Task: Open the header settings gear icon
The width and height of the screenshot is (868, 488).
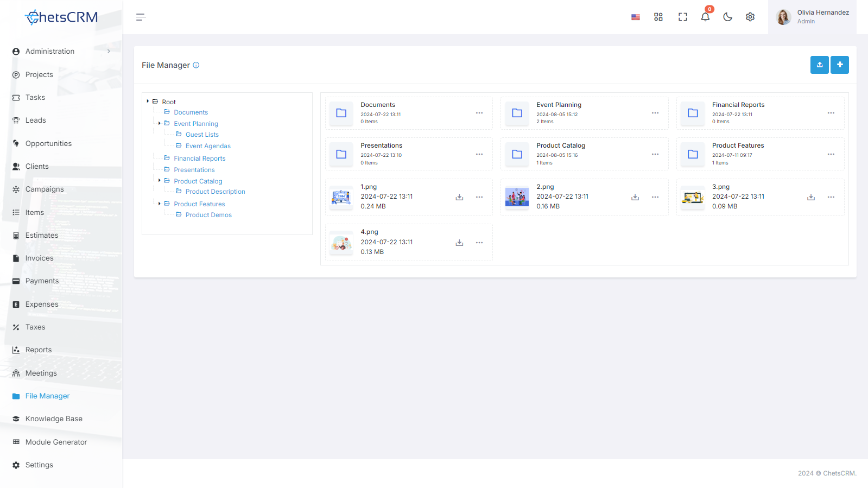Action: click(750, 17)
